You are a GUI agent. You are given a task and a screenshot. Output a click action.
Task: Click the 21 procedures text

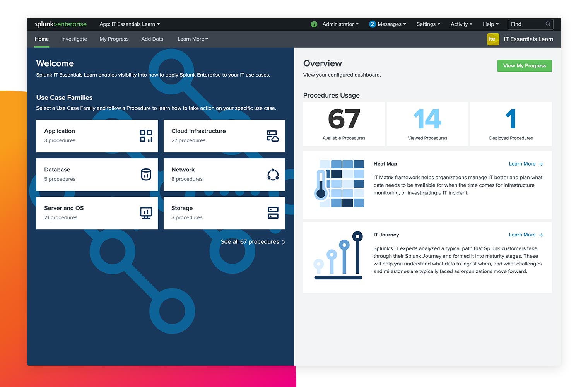[61, 217]
